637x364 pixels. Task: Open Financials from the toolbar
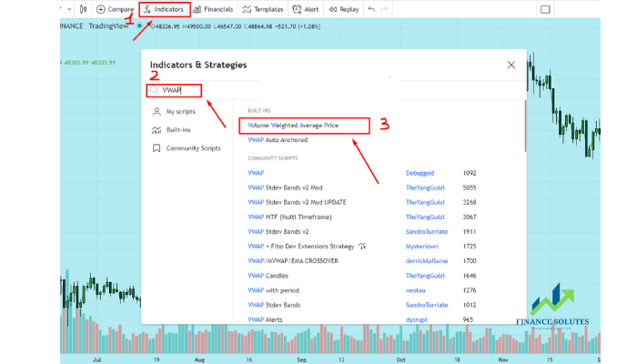tap(213, 9)
